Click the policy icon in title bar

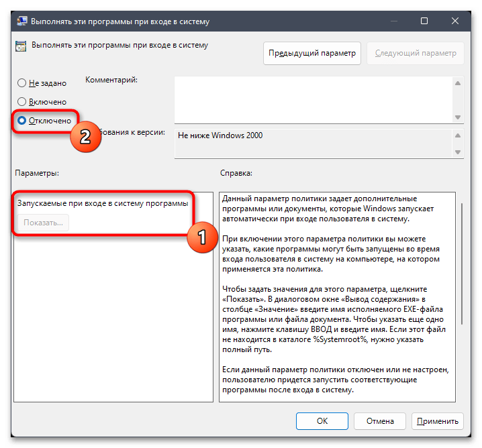click(x=22, y=21)
